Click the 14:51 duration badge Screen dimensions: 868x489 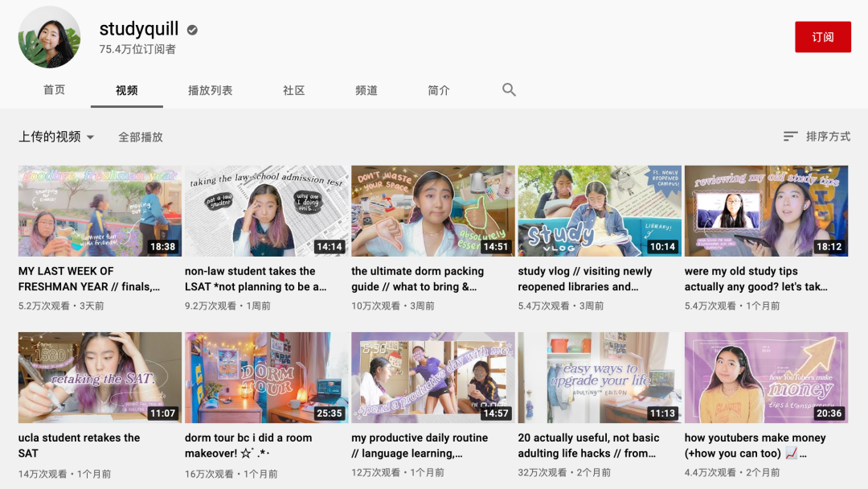point(495,246)
